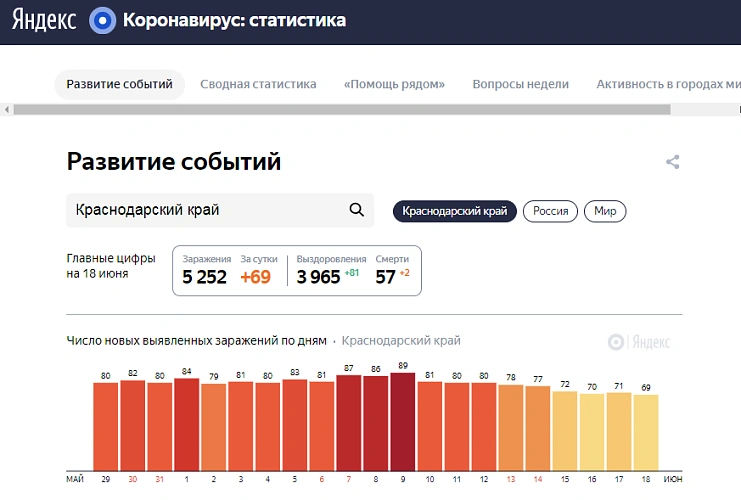Select the Мир region pill
This screenshot has width=741, height=500.
point(605,211)
